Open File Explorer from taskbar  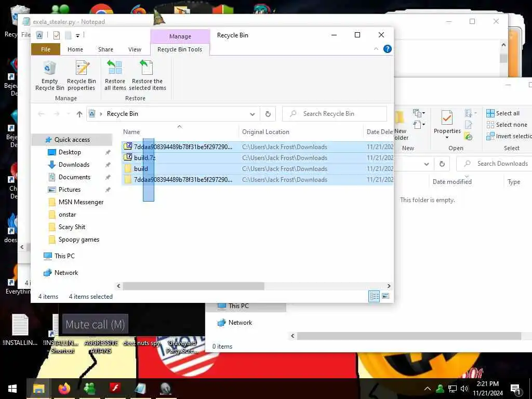[x=38, y=389]
